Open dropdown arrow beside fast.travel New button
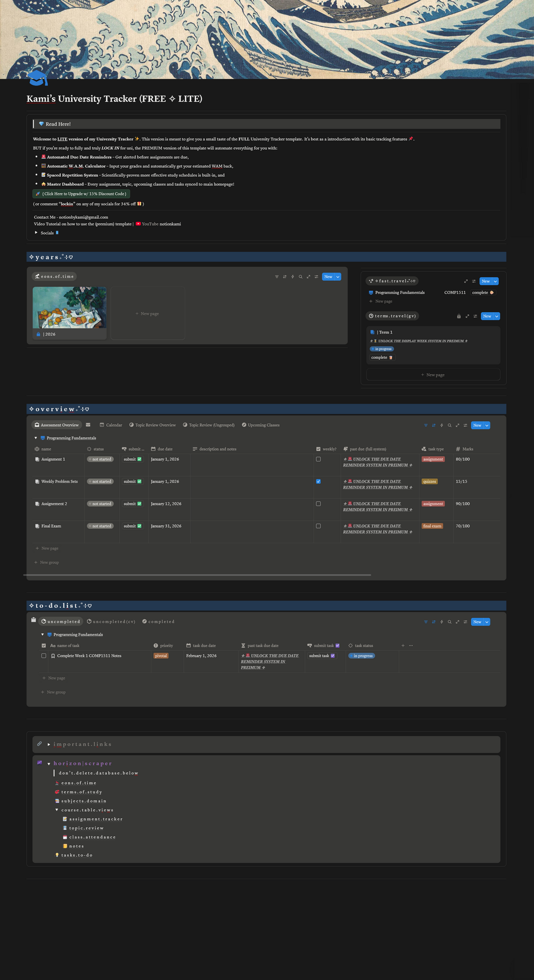This screenshot has width=534, height=980. pyautogui.click(x=496, y=281)
